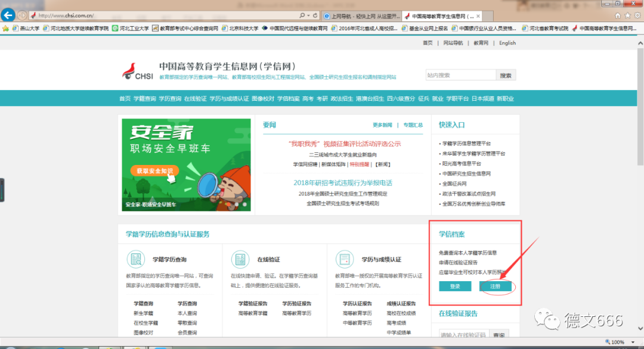Click the 注册 button in 学信档案

click(x=496, y=286)
